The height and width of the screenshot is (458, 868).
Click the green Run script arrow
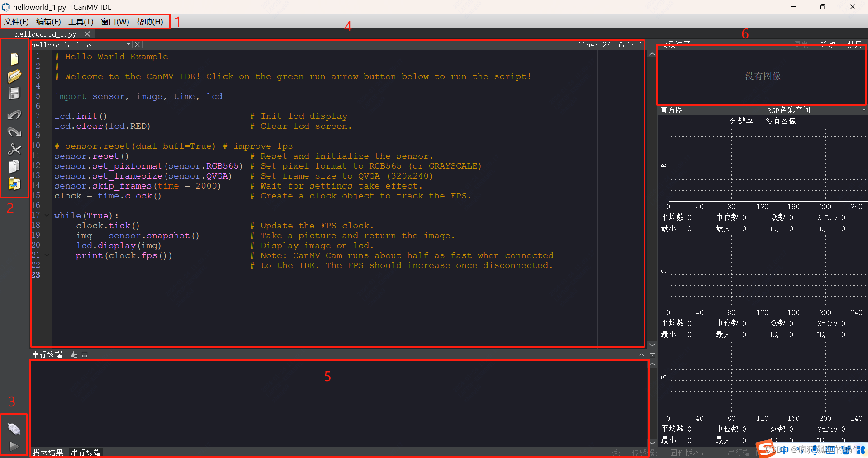point(14,446)
